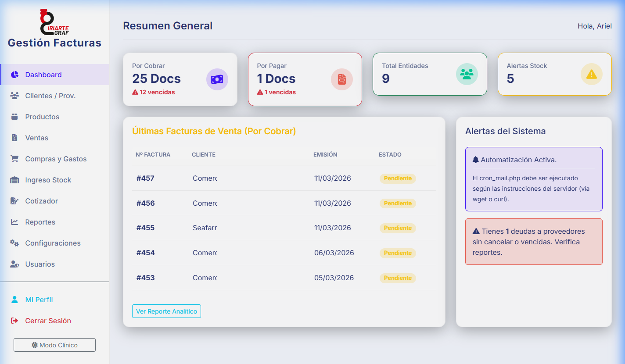Click the Iriarte Graf logo
625x364 pixels.
[54, 22]
